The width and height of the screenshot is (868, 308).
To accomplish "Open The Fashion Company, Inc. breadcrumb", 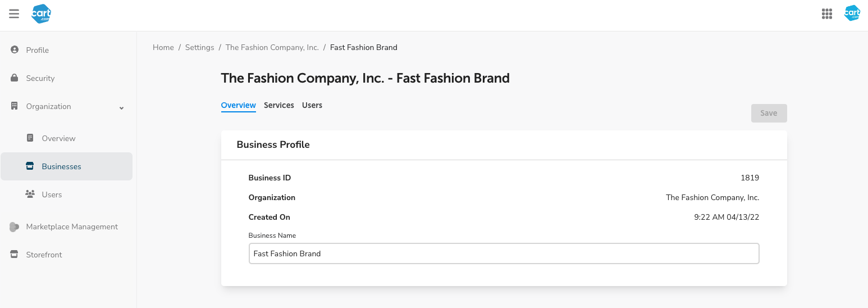I will pos(272,48).
